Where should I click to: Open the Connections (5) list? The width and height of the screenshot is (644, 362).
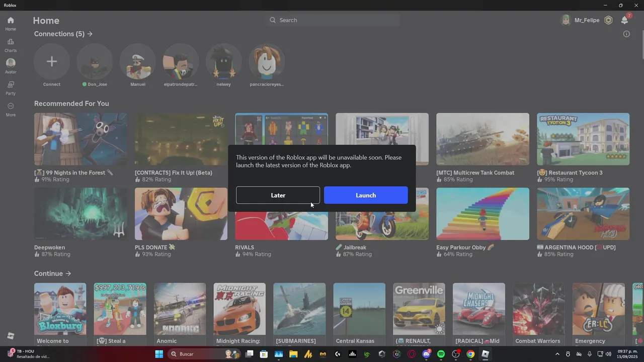(x=63, y=34)
